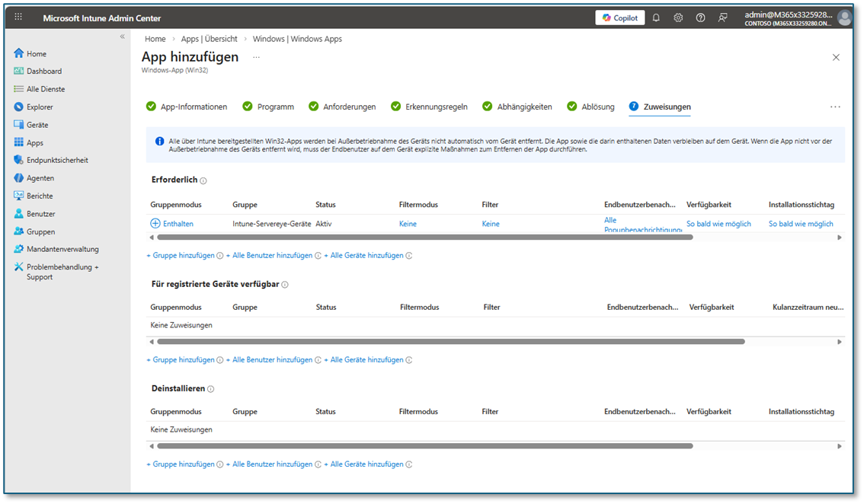Show info for Für registrierte Geräte verfügbar
The image size is (864, 504).
(285, 285)
